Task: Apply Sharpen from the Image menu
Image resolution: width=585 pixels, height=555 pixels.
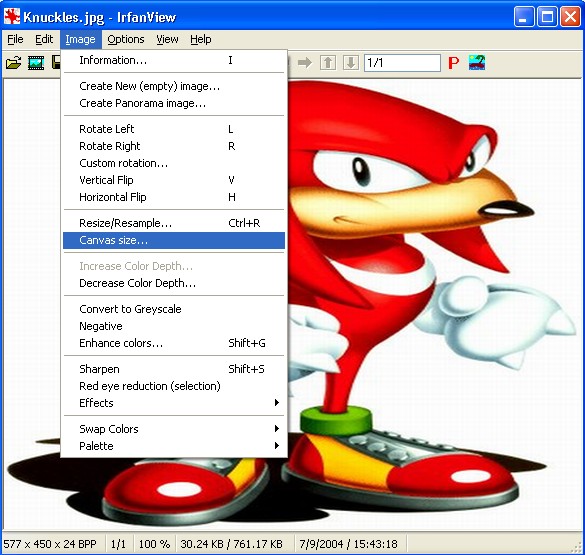Action: (x=174, y=369)
